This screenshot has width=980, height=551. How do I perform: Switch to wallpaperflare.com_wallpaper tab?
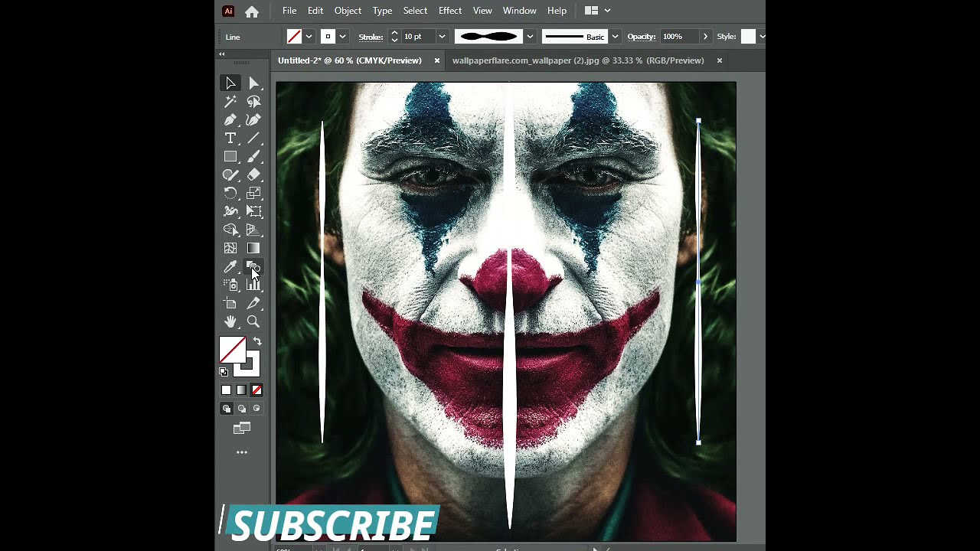[577, 60]
